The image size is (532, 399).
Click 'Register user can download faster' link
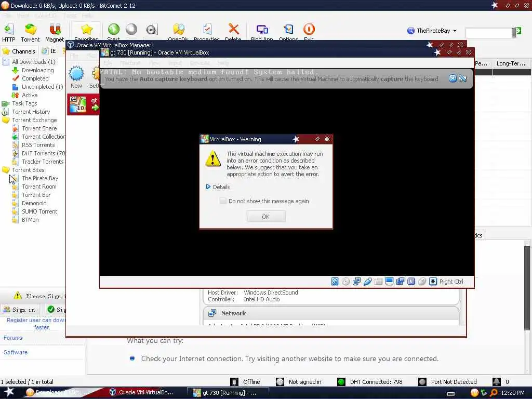click(36, 324)
